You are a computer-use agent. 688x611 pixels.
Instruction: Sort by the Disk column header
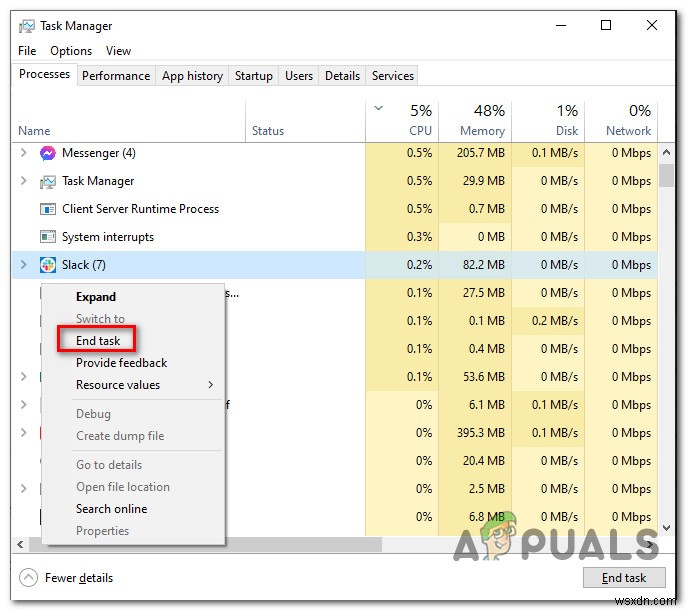point(567,131)
